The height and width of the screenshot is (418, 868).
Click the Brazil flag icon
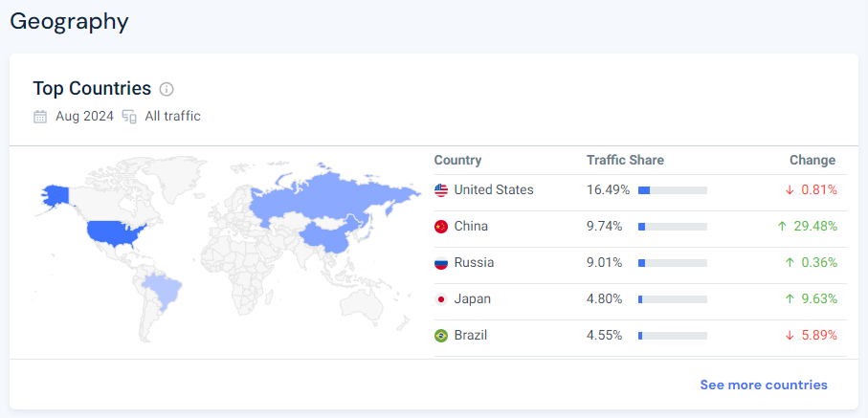point(441,336)
